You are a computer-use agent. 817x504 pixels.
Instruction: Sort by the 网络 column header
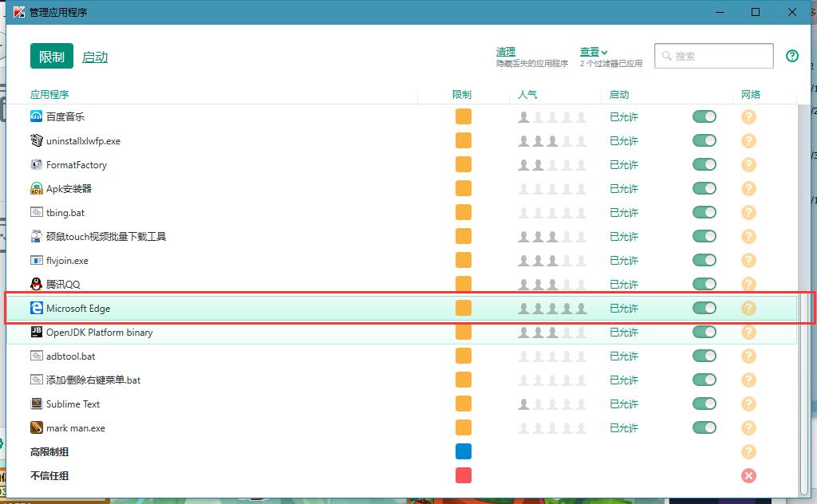tap(750, 94)
